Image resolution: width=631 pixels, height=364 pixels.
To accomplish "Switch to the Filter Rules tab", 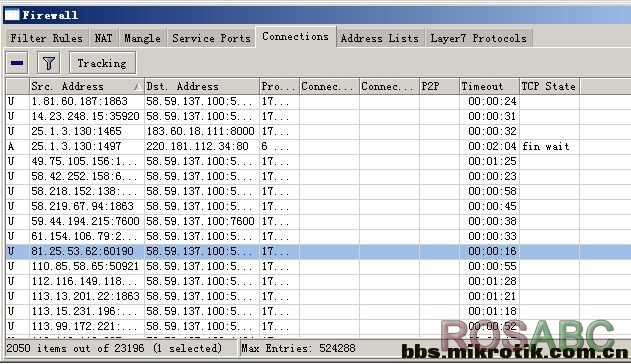I will (x=46, y=38).
